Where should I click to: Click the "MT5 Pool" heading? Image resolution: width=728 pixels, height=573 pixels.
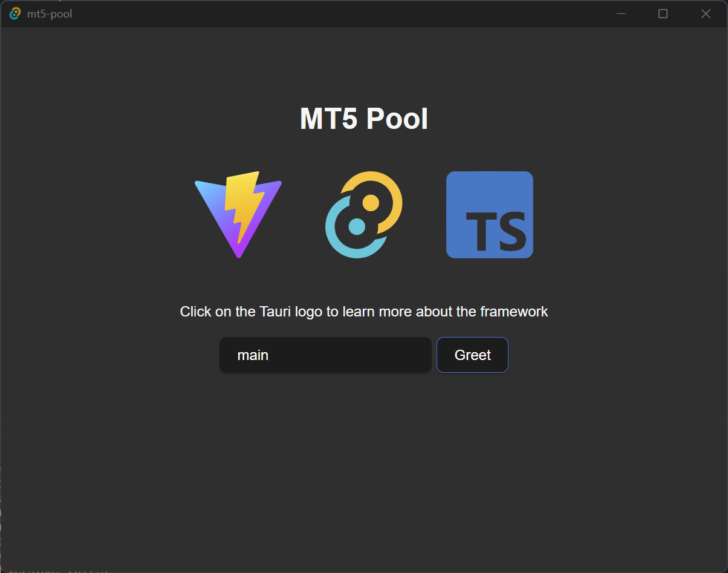(364, 119)
